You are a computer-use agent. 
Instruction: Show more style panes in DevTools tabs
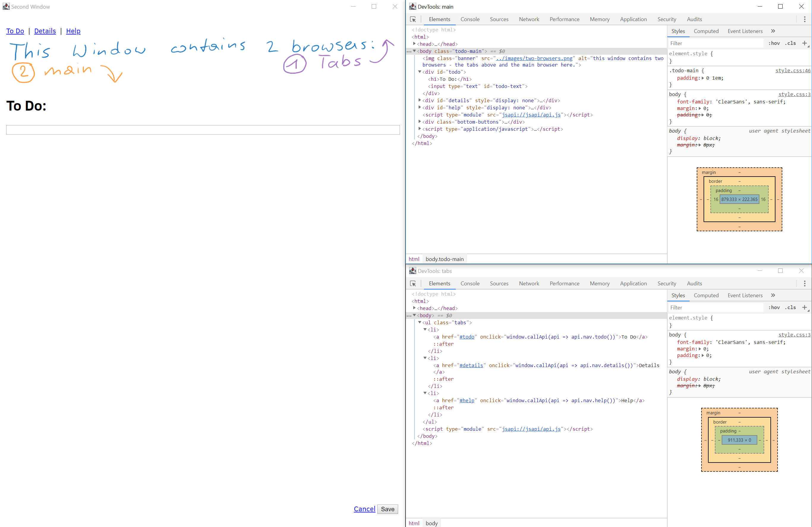tap(773, 295)
